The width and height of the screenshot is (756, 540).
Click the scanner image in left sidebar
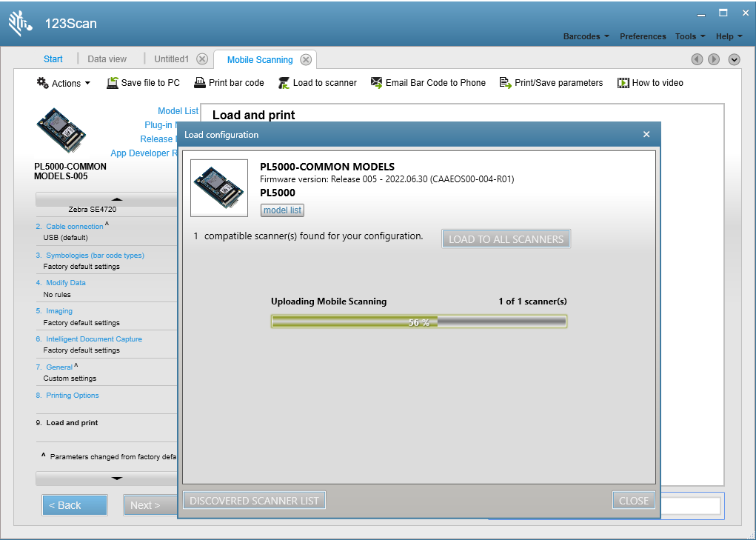click(61, 130)
